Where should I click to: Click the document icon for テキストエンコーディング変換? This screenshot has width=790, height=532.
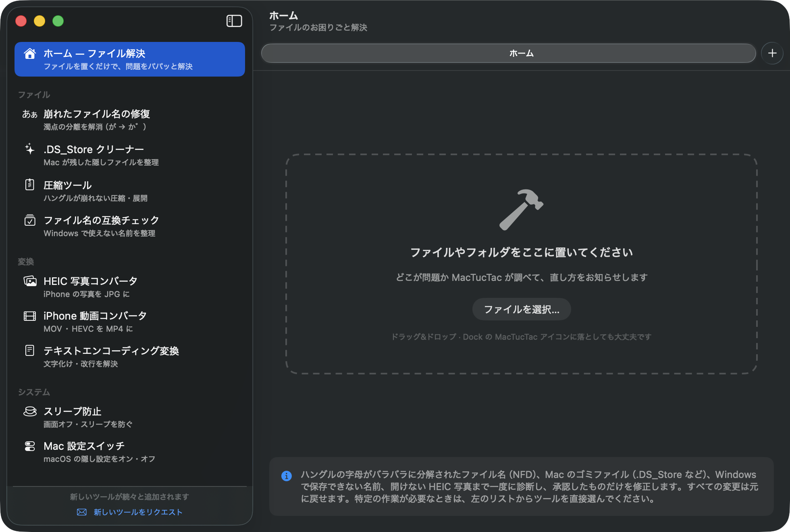click(x=30, y=351)
